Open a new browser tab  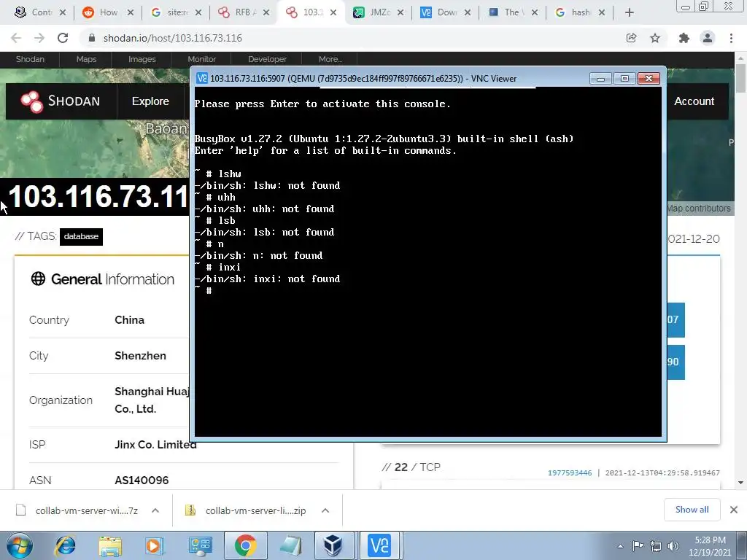click(x=630, y=12)
